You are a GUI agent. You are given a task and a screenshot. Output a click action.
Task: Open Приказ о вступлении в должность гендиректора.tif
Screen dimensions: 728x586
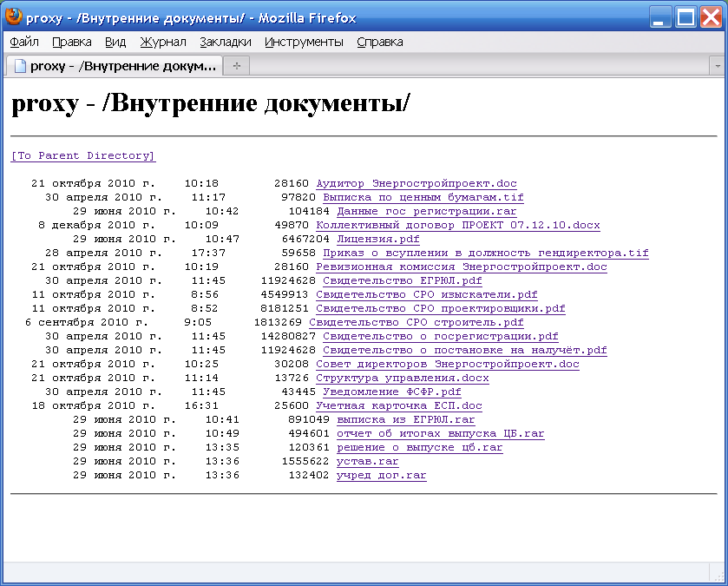(x=486, y=253)
